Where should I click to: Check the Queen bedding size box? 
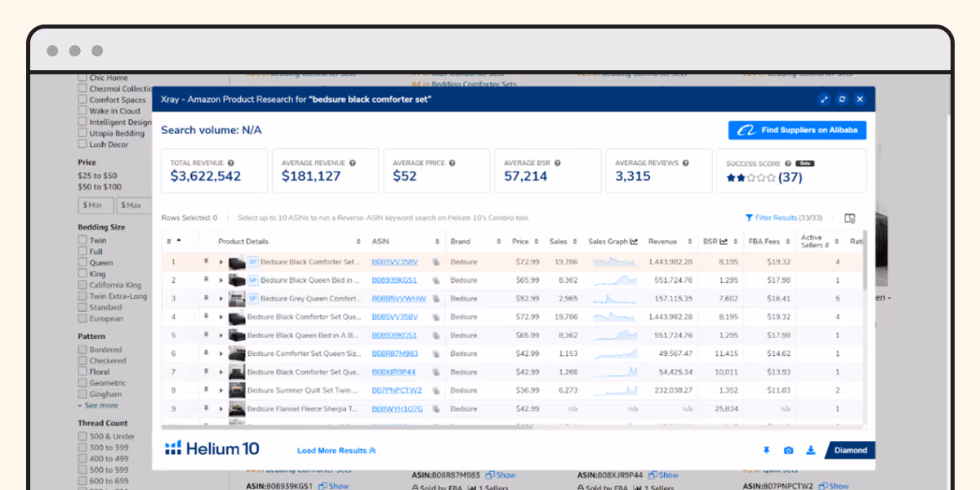pos(82,263)
